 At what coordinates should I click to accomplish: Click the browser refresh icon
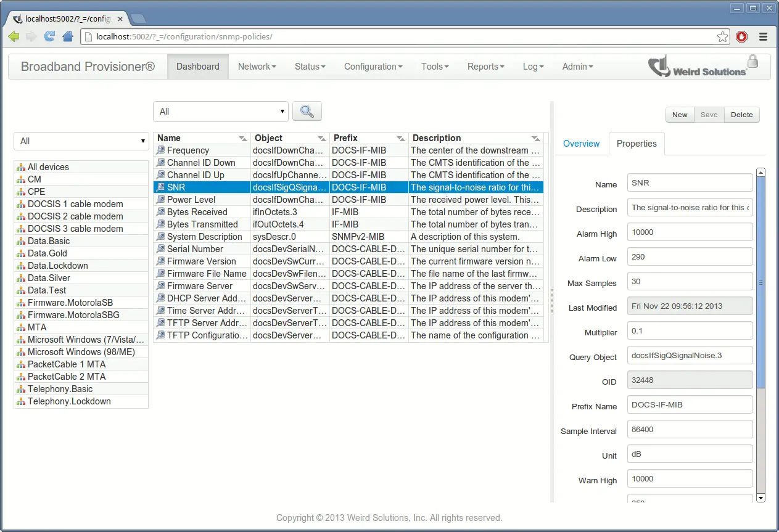coord(49,37)
